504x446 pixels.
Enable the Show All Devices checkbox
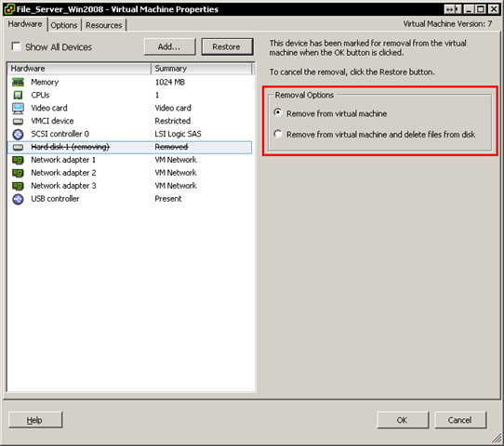16,46
